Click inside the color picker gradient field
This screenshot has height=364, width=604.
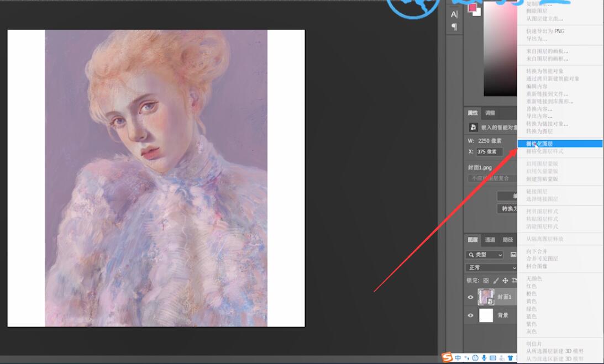click(x=500, y=48)
